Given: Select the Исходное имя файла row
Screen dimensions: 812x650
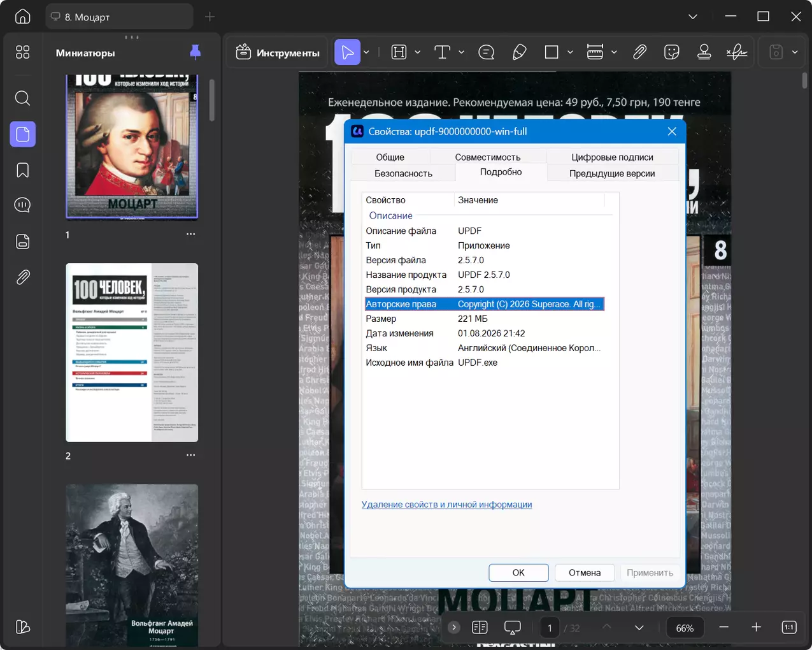Looking at the screenshot, I should pos(484,363).
